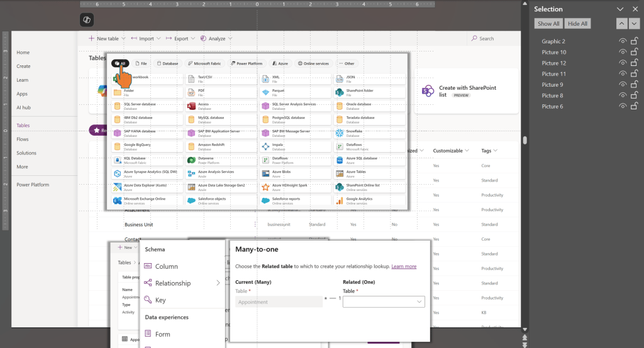
Task: Follow the Learn more link
Action: pos(404,266)
